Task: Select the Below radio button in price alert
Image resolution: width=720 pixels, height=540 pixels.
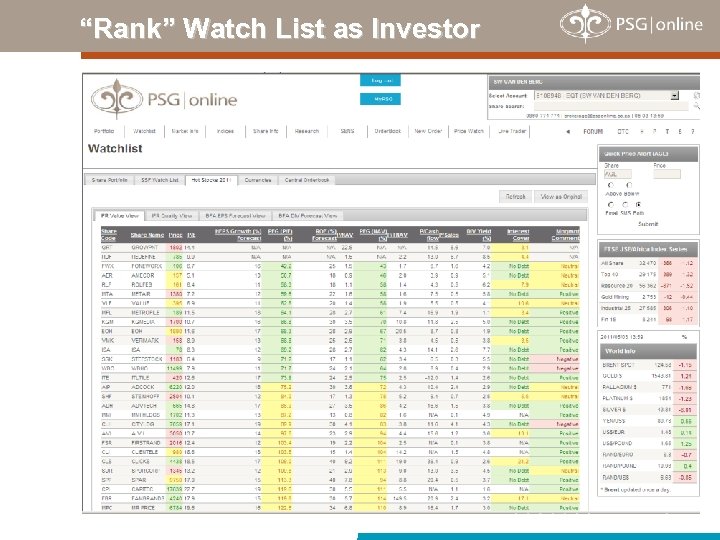Action: coord(629,186)
